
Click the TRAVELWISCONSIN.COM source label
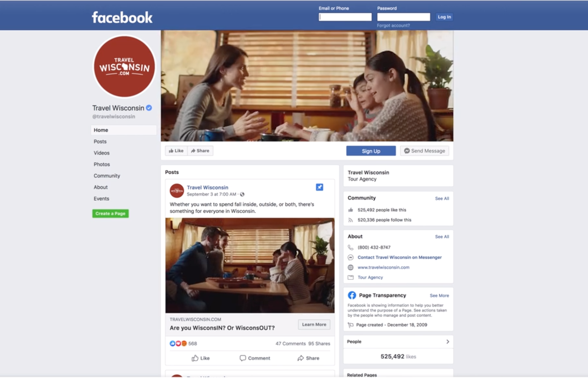coord(195,319)
